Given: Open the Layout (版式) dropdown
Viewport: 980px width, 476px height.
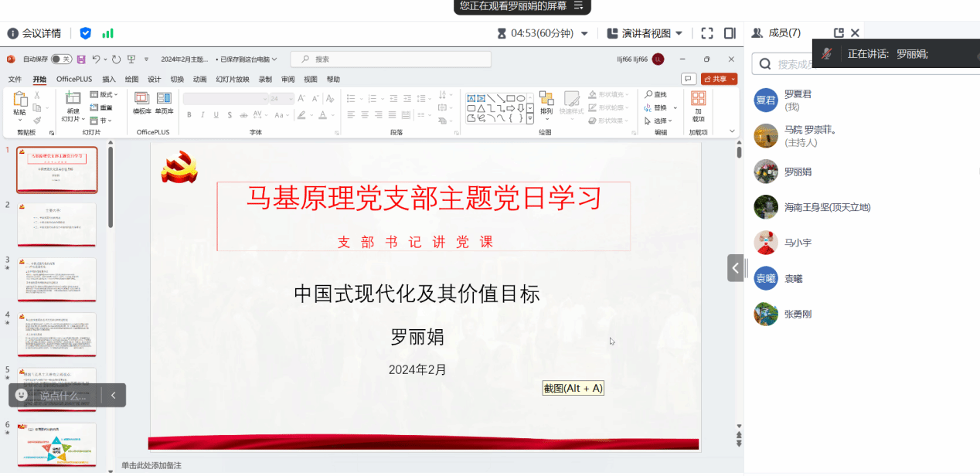Looking at the screenshot, I should click(102, 95).
